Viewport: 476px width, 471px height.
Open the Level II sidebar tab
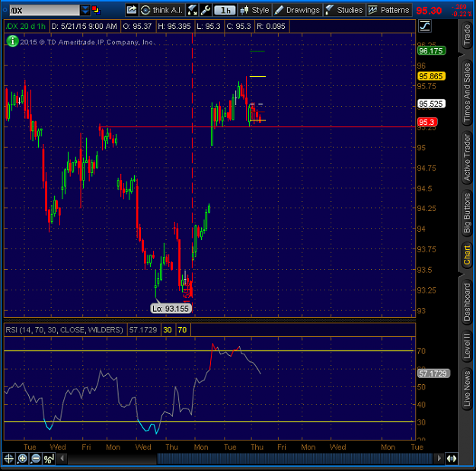click(x=467, y=347)
